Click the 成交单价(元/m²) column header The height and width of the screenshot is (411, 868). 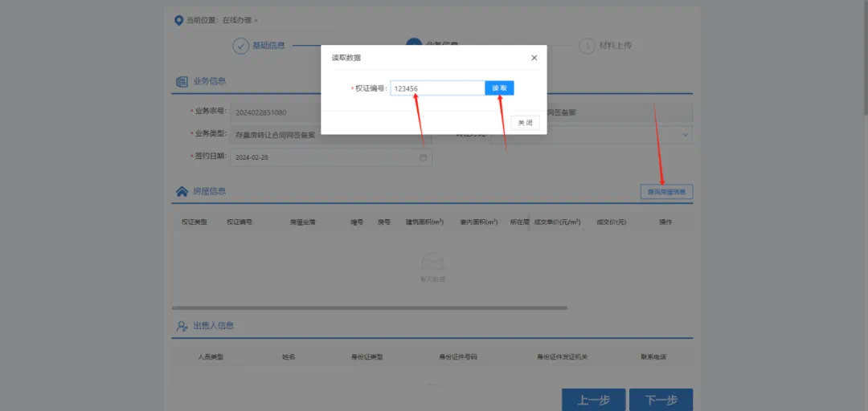[557, 222]
